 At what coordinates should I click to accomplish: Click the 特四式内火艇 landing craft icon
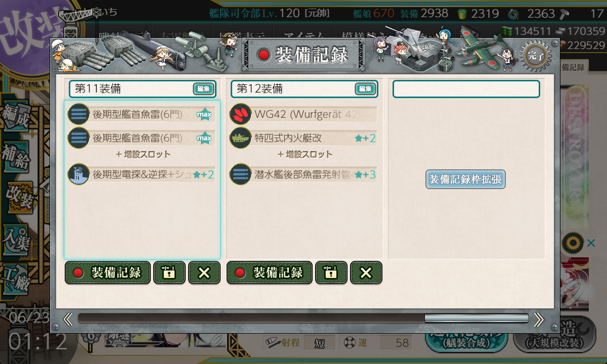pyautogui.click(x=240, y=138)
